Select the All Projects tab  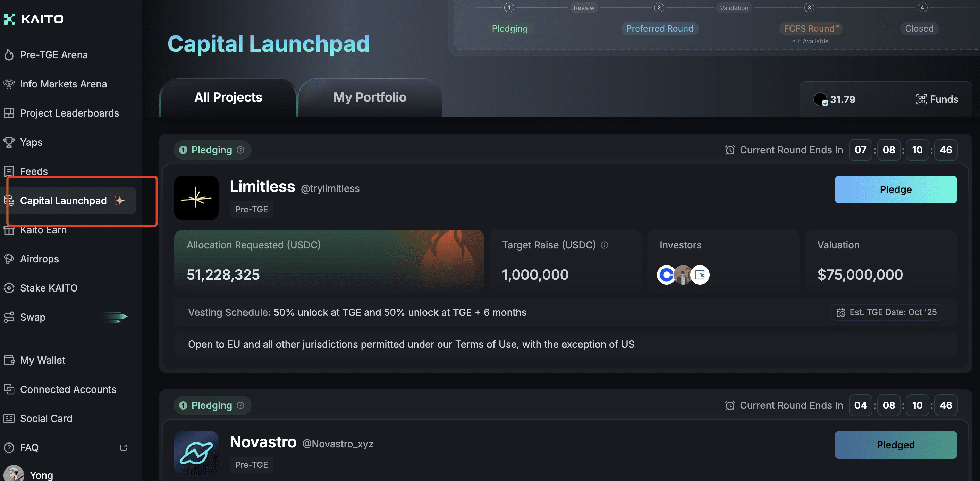228,98
